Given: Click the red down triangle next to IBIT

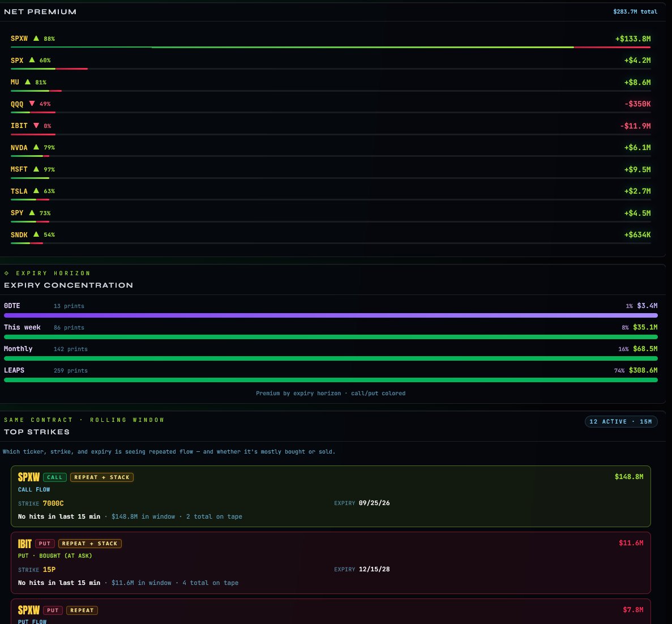Looking at the screenshot, I should 36,126.
